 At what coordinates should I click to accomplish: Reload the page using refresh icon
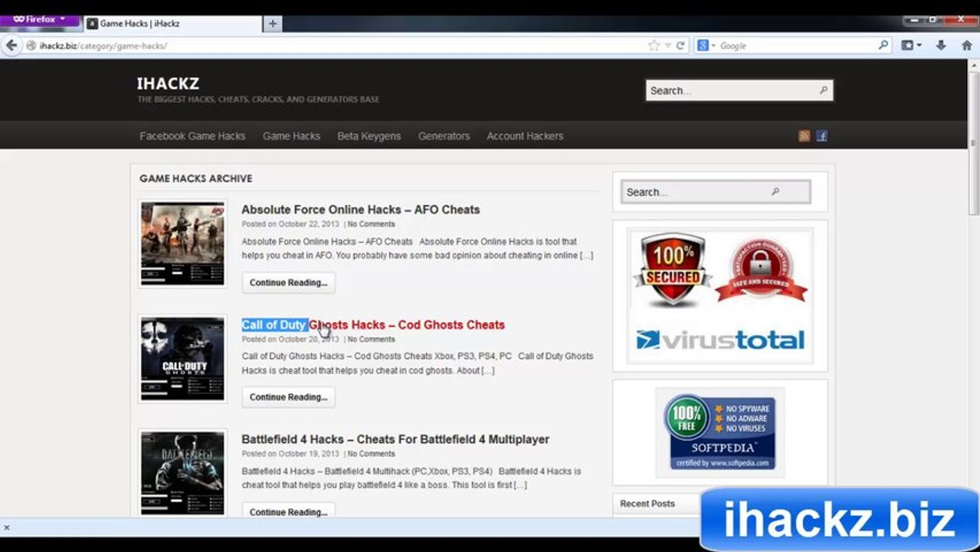(x=680, y=46)
